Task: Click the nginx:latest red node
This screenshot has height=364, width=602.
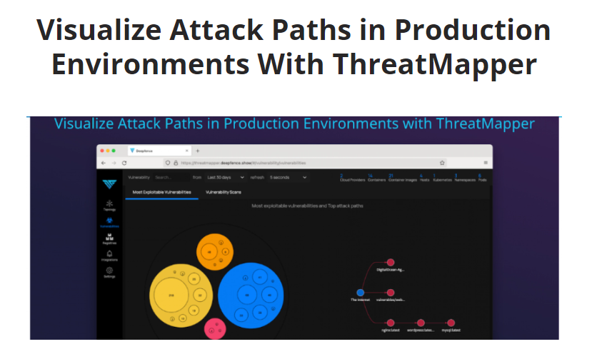Action: point(391,323)
